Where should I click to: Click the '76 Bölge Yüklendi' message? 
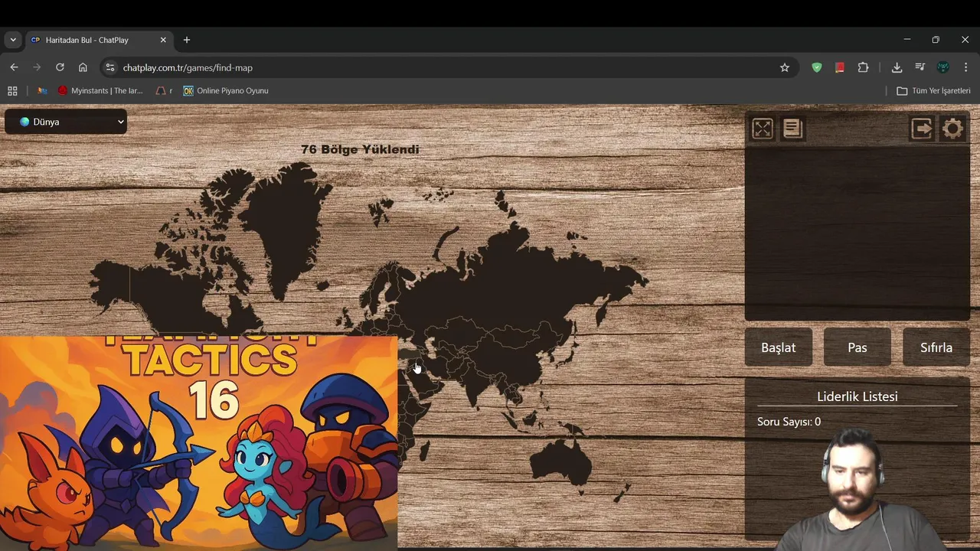360,149
